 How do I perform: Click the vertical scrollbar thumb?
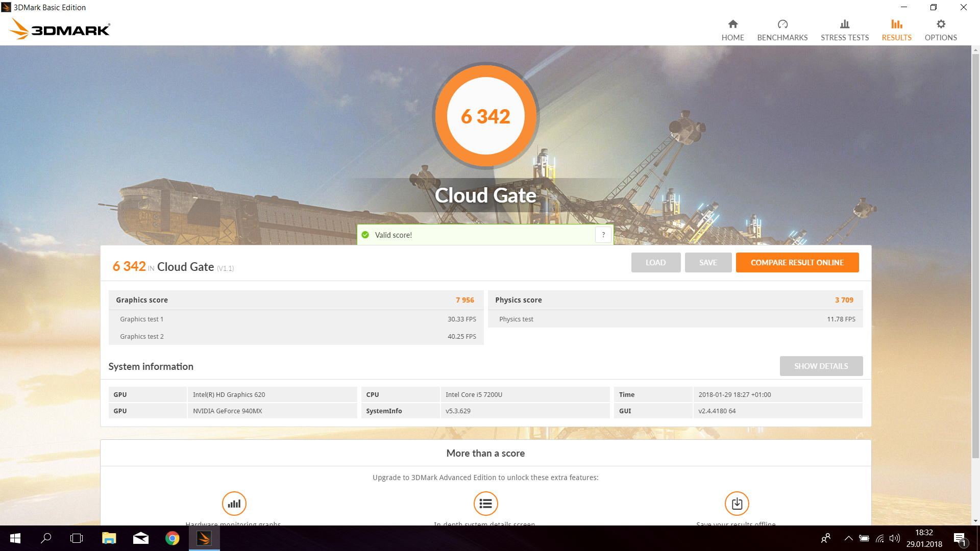coord(975,255)
